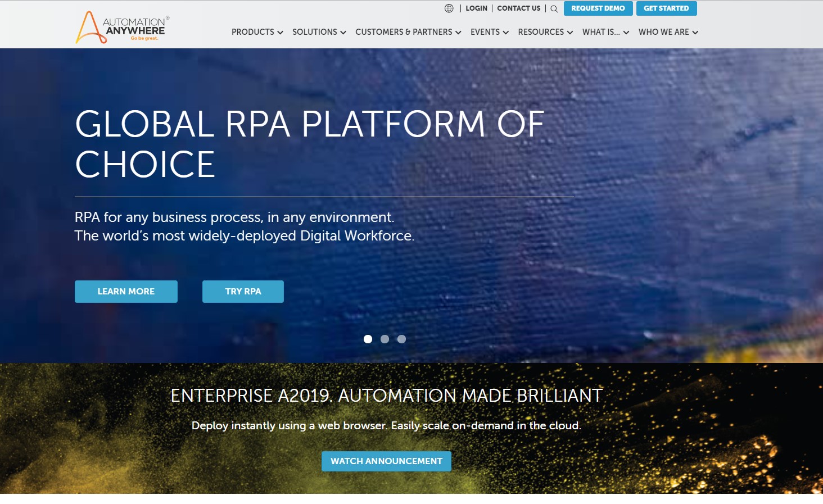Viewport: 823px width, 504px height.
Task: Click the GLOBAL RPA PLATFORM OF CHOICE heading
Action: pos(310,144)
